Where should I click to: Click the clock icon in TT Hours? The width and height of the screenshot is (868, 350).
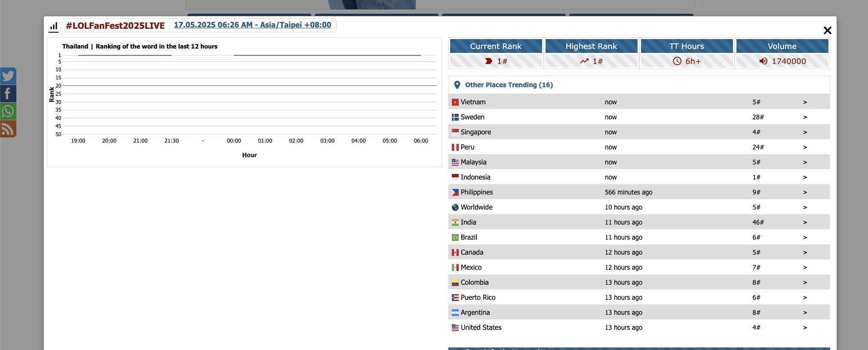677,61
